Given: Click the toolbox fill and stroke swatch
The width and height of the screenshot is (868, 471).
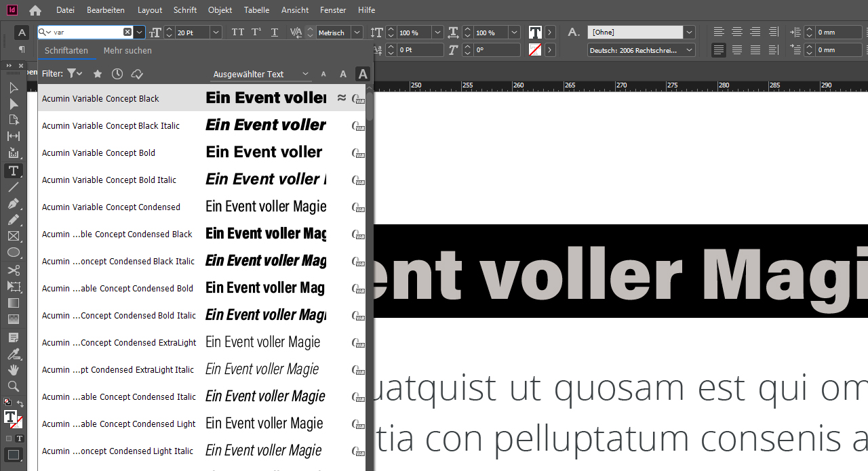Looking at the screenshot, I should click(14, 418).
